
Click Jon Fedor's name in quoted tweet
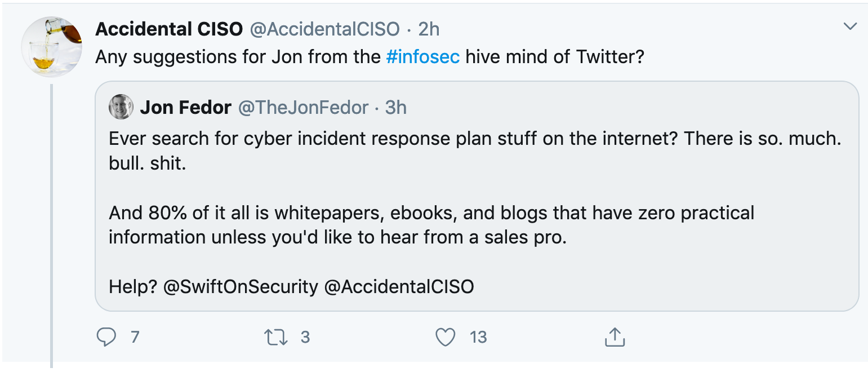186,107
